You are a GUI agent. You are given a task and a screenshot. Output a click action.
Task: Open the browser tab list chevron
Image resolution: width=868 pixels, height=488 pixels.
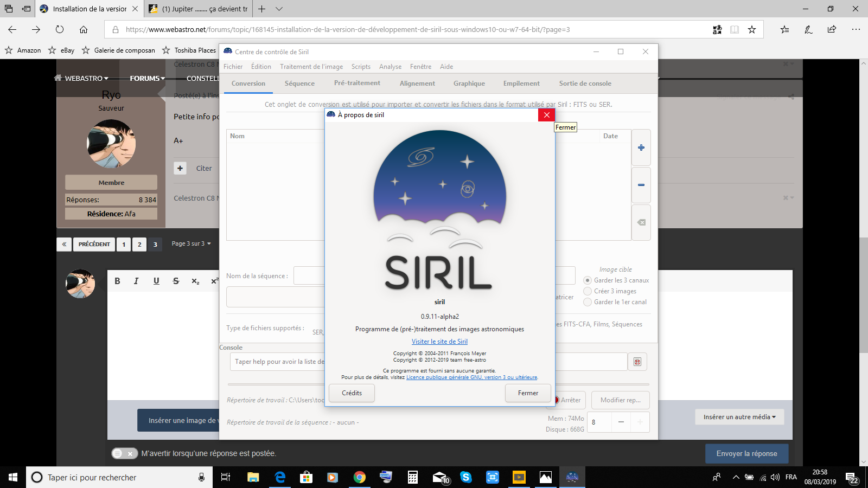tap(279, 9)
